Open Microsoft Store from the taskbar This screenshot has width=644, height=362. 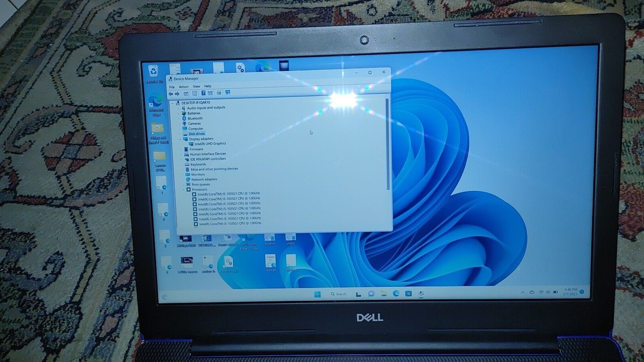point(409,293)
